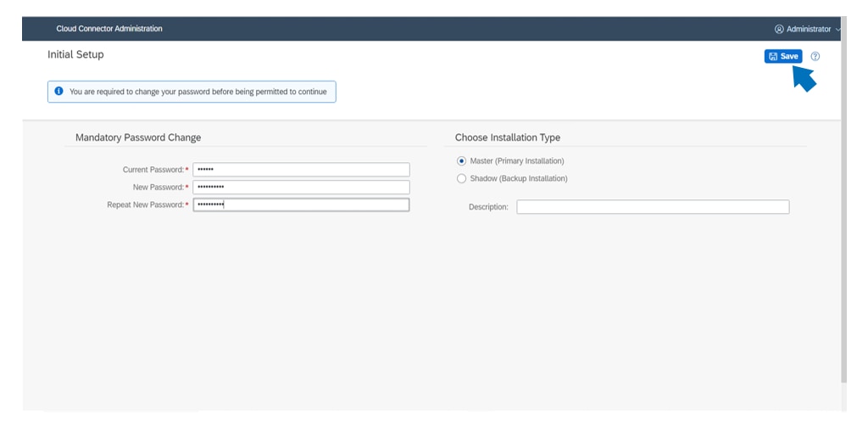Focus the Current Password field
The width and height of the screenshot is (868, 426).
[x=301, y=170]
